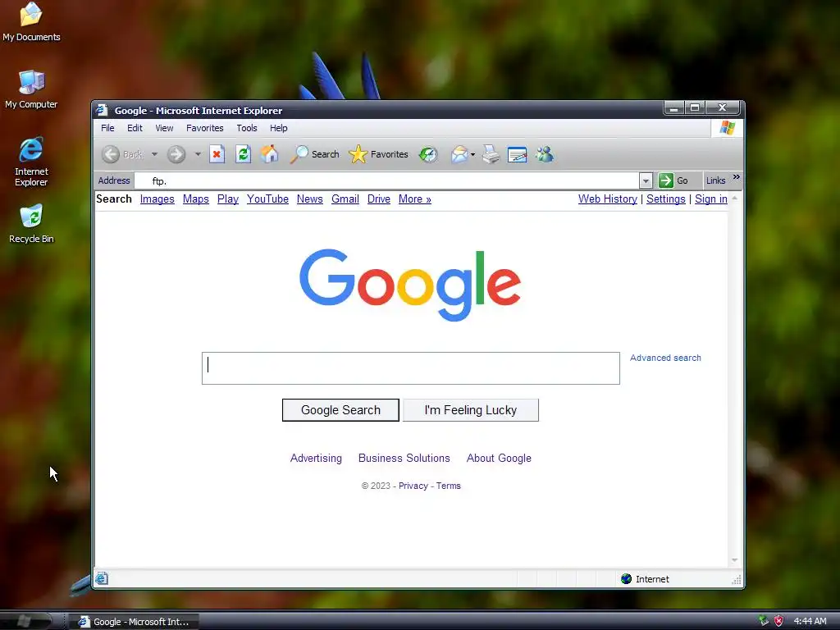This screenshot has width=840, height=630.
Task: Open the Play link
Action: point(228,199)
